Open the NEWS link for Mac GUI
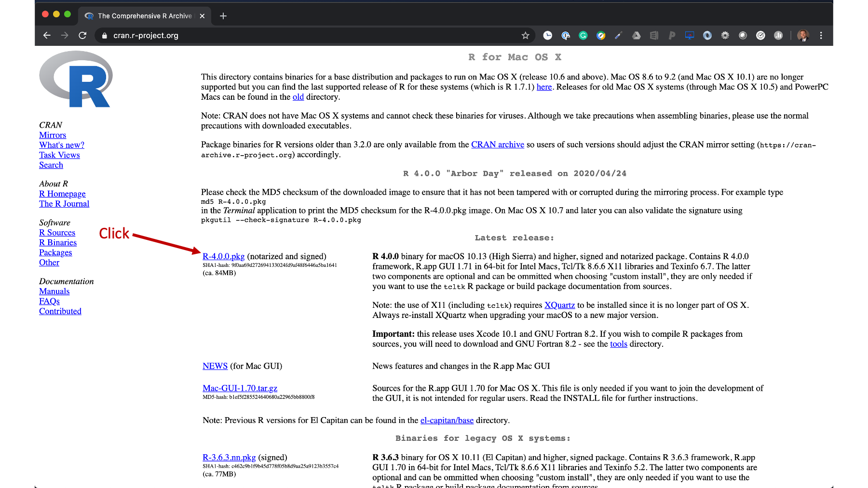The image size is (868, 488). (x=215, y=366)
